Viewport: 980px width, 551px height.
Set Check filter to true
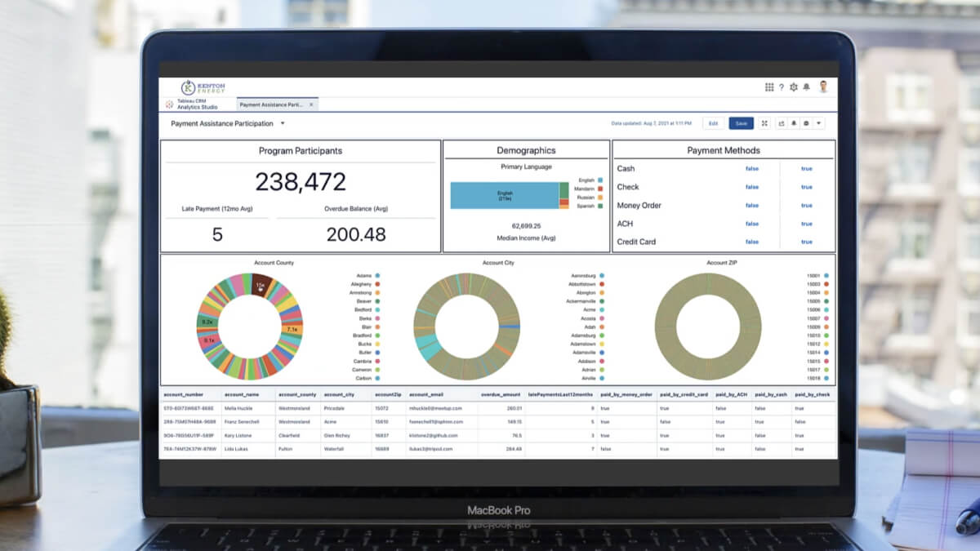point(807,187)
